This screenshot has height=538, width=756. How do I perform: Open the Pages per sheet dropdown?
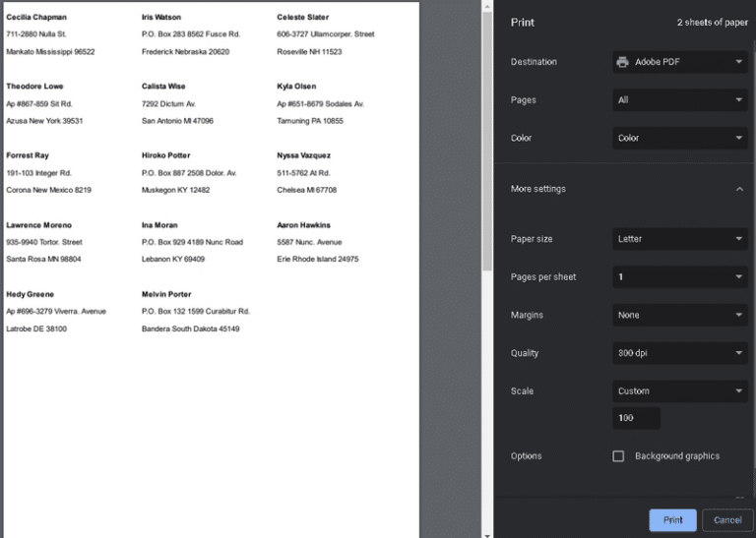click(680, 277)
